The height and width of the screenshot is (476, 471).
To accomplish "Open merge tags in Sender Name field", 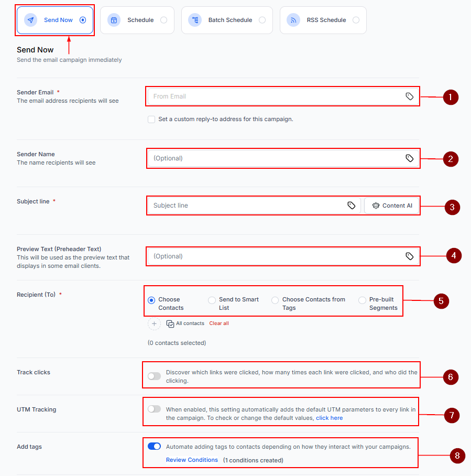I will pos(409,158).
